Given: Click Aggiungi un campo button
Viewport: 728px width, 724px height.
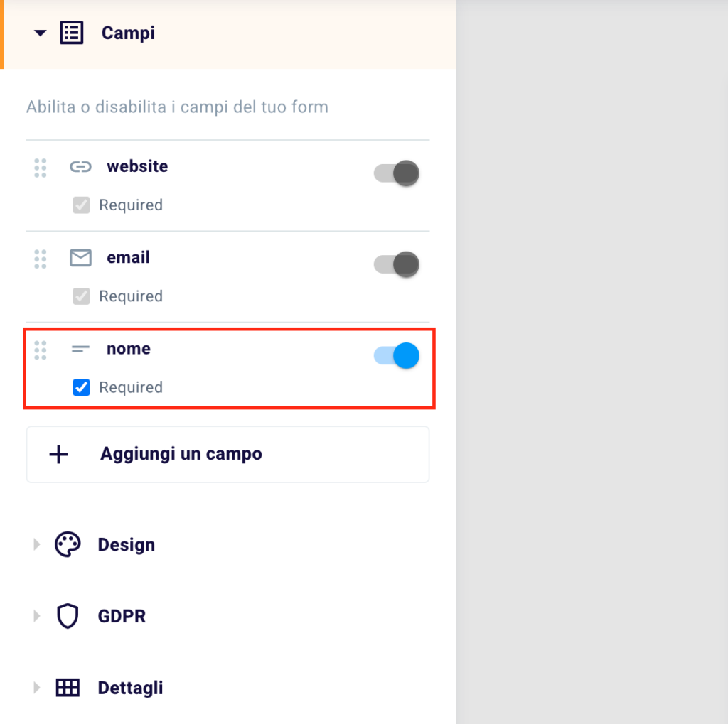Looking at the screenshot, I should tap(227, 454).
